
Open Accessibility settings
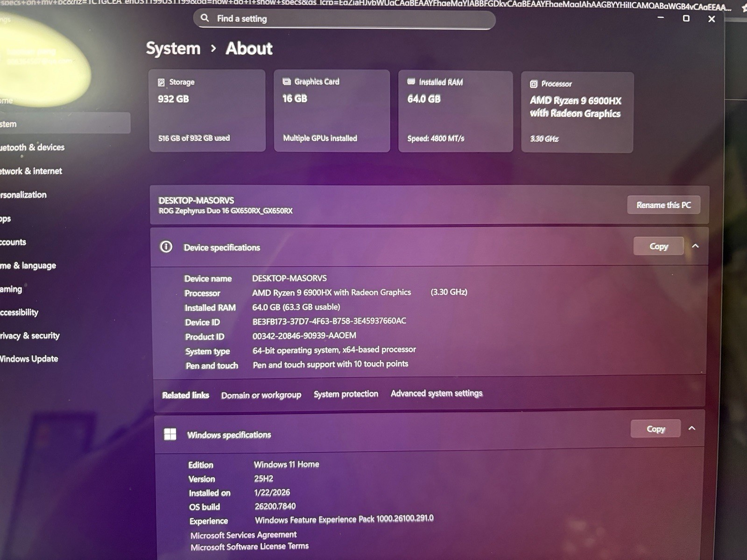click(x=19, y=312)
